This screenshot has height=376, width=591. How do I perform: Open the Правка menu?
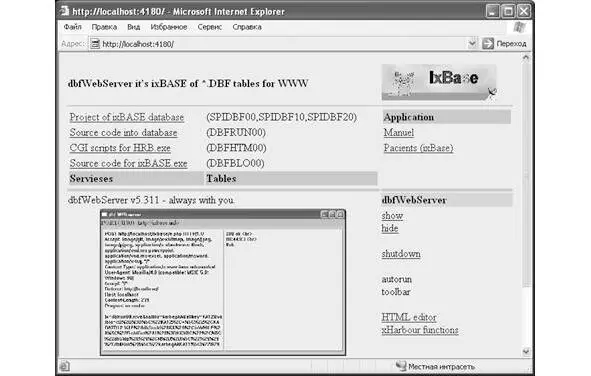coord(104,27)
